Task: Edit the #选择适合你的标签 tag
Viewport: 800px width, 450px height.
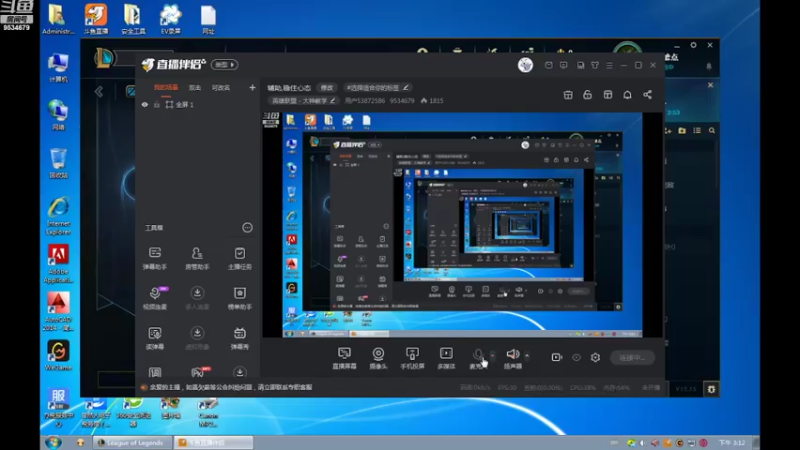Action: click(x=377, y=88)
